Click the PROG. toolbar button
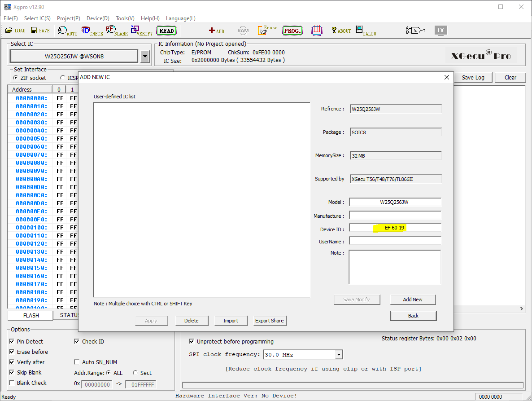The width and height of the screenshot is (532, 401). (292, 31)
